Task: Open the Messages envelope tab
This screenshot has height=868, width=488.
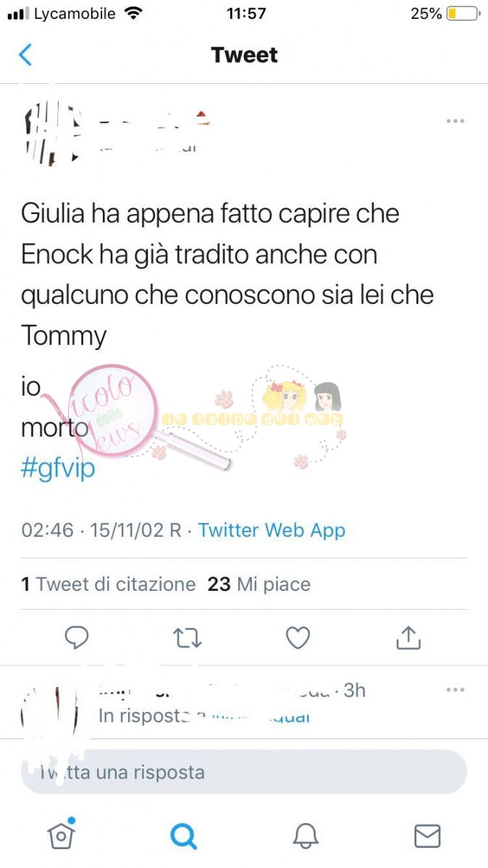Action: coord(427,836)
